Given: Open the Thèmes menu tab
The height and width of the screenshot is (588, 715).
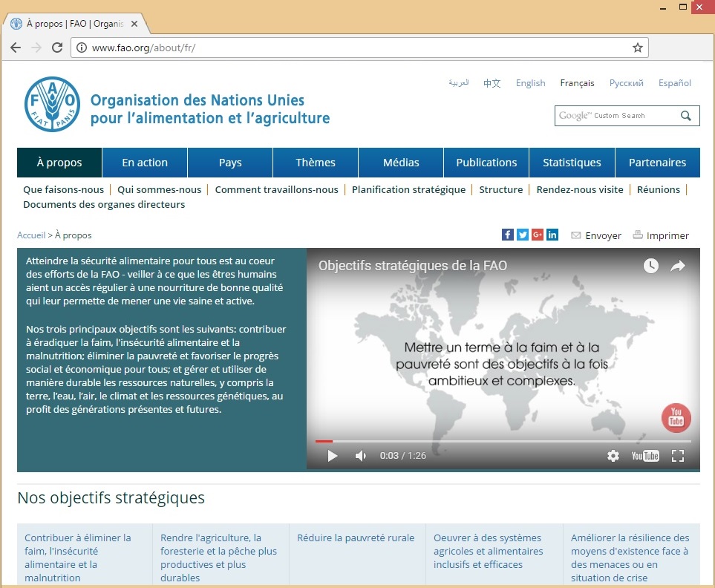Looking at the screenshot, I should pyautogui.click(x=316, y=163).
